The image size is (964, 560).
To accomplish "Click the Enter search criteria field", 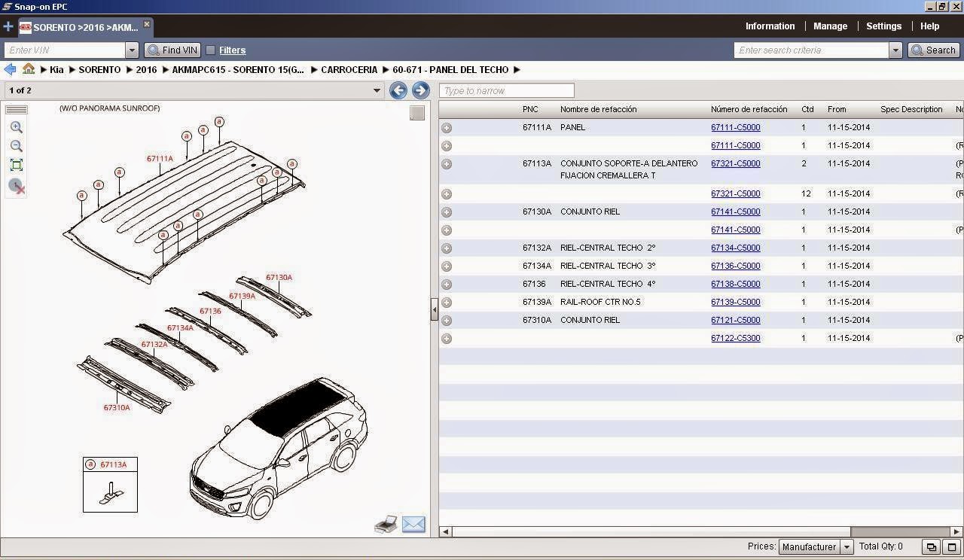I will pos(812,50).
